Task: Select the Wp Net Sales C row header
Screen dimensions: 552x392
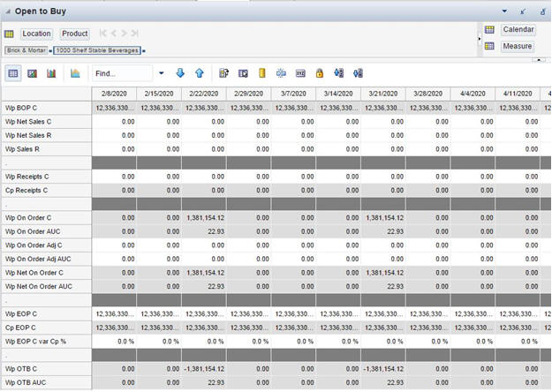Action: pyautogui.click(x=47, y=122)
